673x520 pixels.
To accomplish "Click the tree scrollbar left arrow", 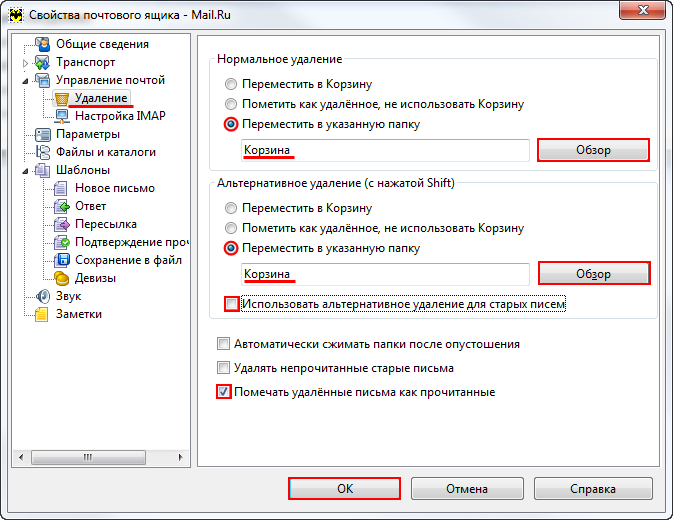I will [x=21, y=457].
